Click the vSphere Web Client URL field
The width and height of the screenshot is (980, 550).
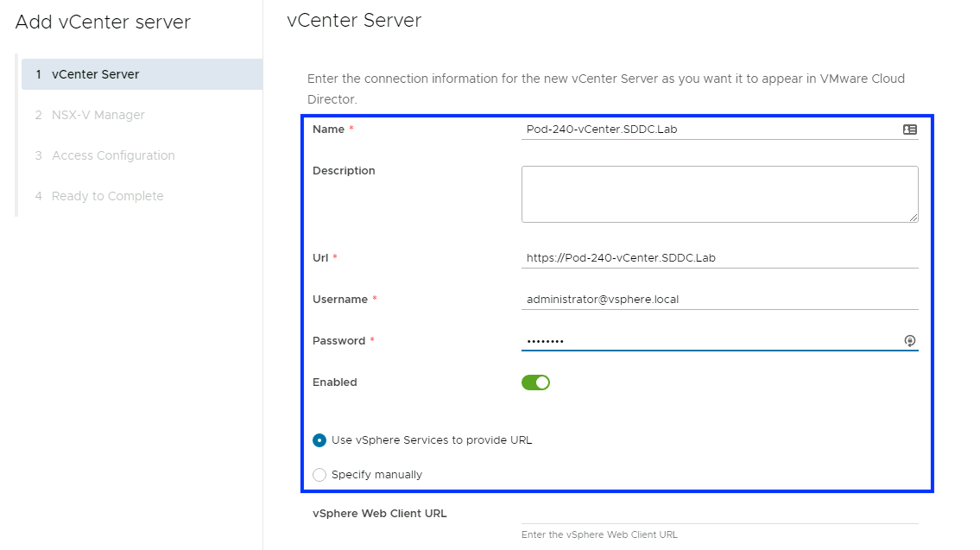[x=718, y=515]
